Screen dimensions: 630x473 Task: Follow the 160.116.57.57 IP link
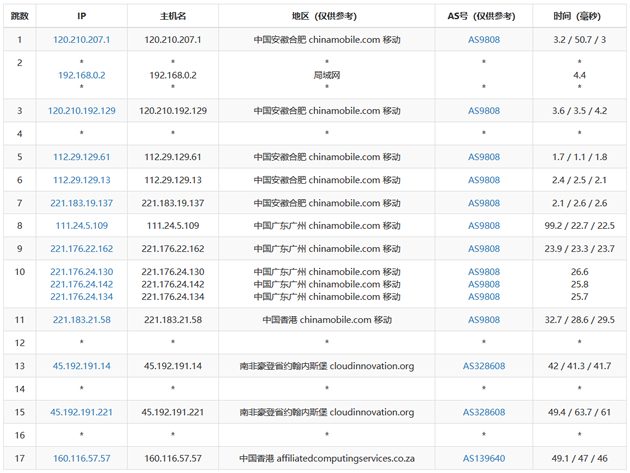tap(81, 459)
